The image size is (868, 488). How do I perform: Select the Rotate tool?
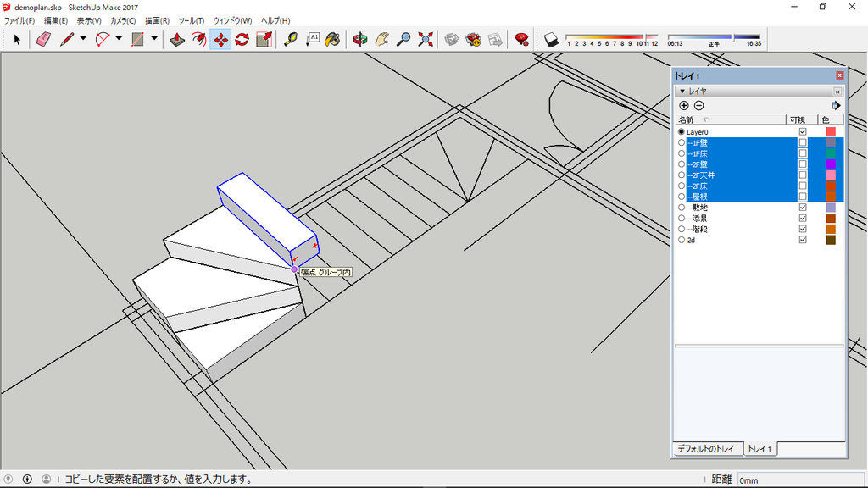242,39
